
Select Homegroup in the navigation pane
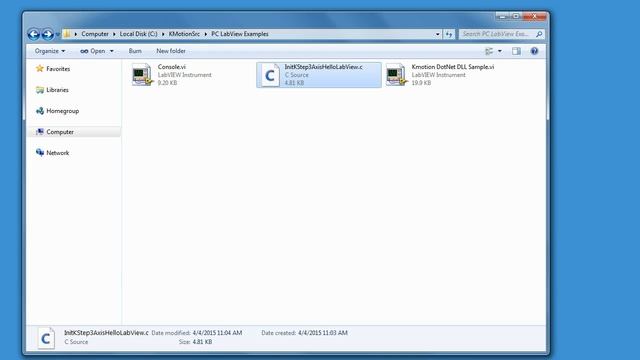click(x=62, y=111)
